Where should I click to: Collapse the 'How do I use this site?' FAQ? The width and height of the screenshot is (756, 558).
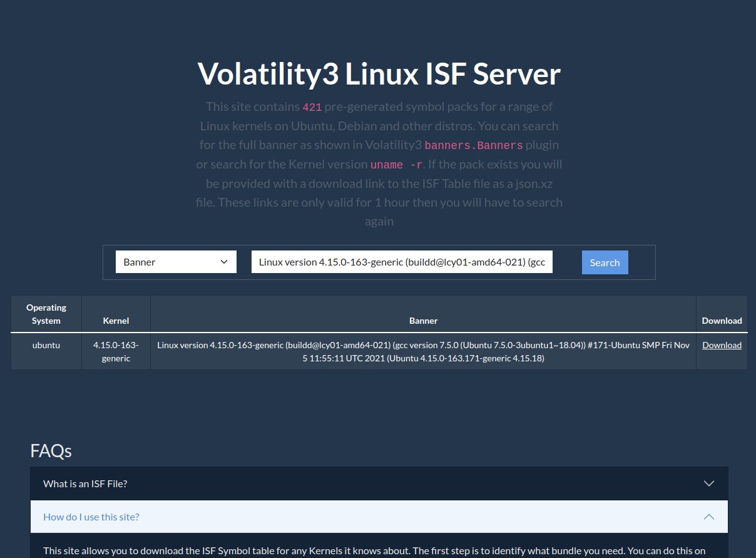point(379,517)
